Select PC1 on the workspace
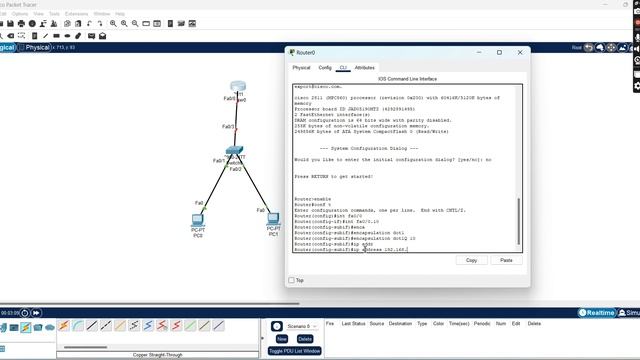Image resolution: width=640 pixels, height=360 pixels. click(x=273, y=218)
